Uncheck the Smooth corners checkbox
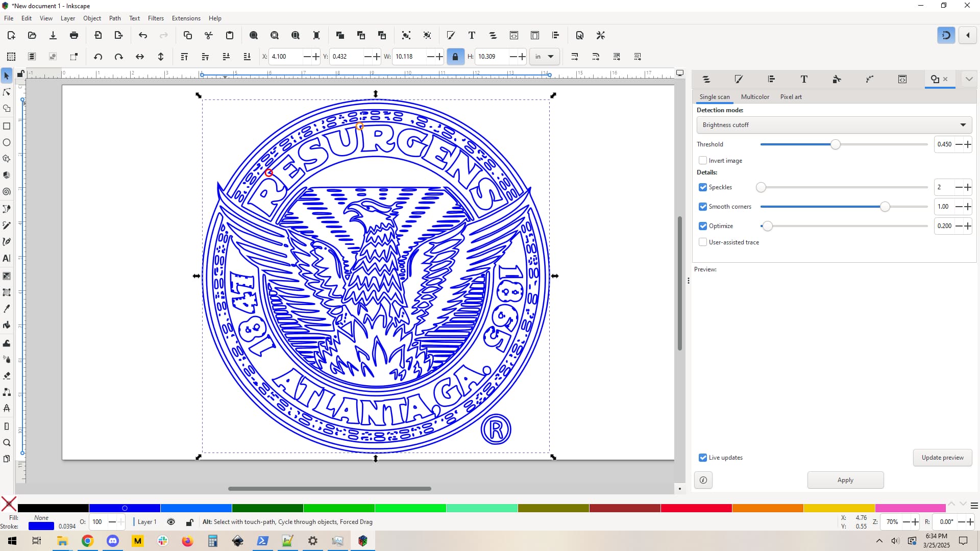This screenshot has width=980, height=551. pos(703,207)
